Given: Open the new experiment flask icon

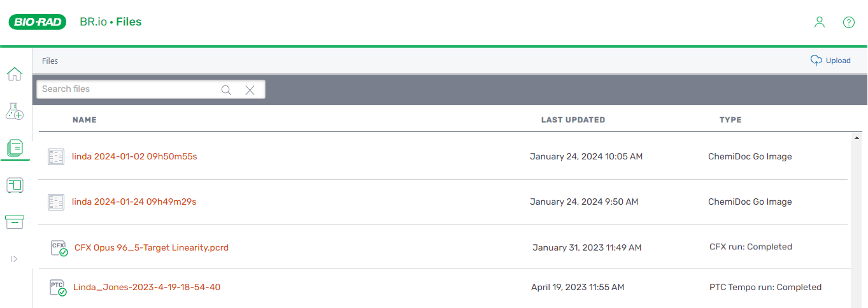Looking at the screenshot, I should pos(14,112).
